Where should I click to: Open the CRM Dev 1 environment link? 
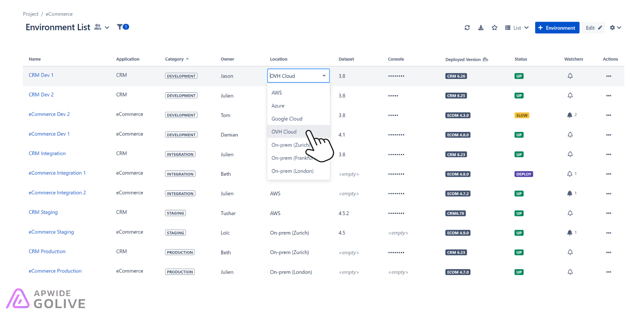click(x=41, y=75)
